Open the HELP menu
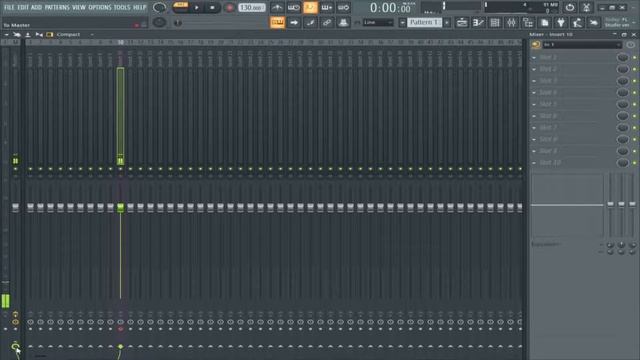Viewport: 640px width, 360px height. [140, 7]
